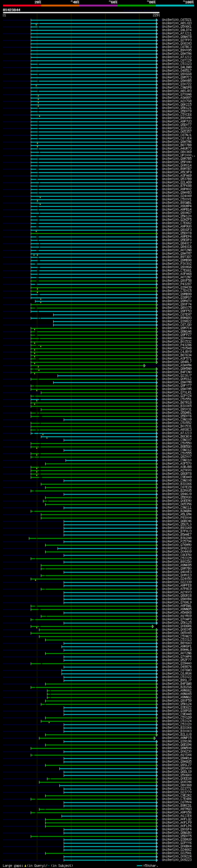197x868 pixels.
Task: Open hit UniRef100_B9VV95
Action: 176,50
